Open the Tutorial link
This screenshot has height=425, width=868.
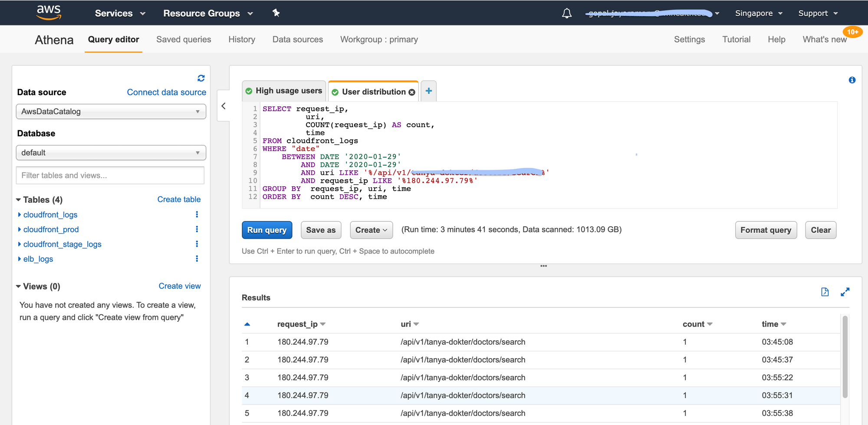[x=736, y=40]
